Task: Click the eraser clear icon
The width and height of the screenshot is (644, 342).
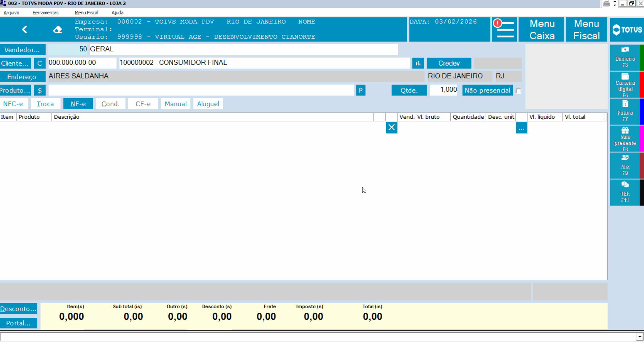Action: [x=57, y=29]
